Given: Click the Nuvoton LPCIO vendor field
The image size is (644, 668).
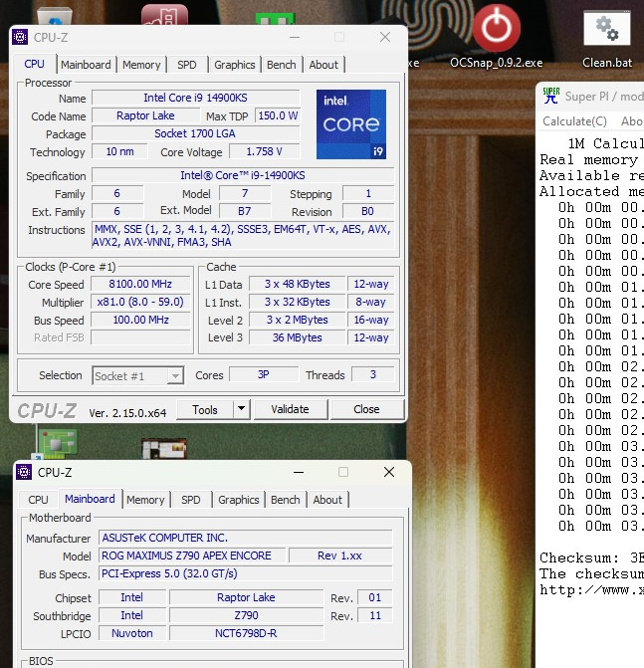Looking at the screenshot, I should click(132, 633).
